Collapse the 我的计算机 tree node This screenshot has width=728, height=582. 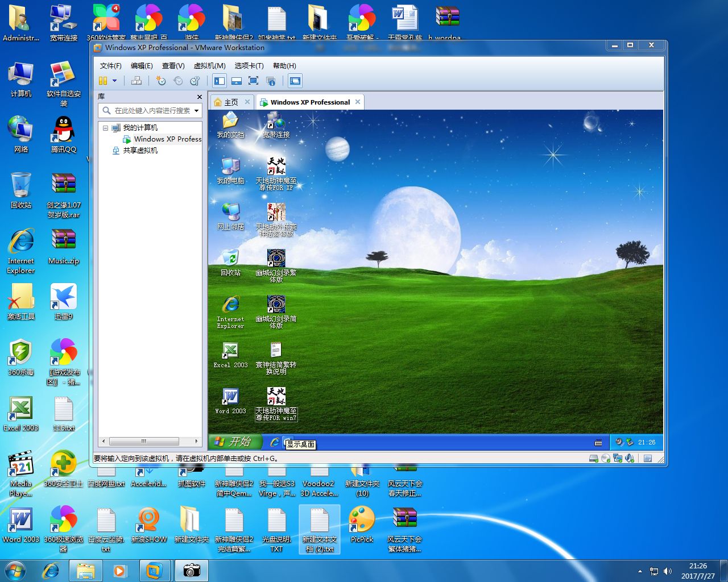click(105, 128)
